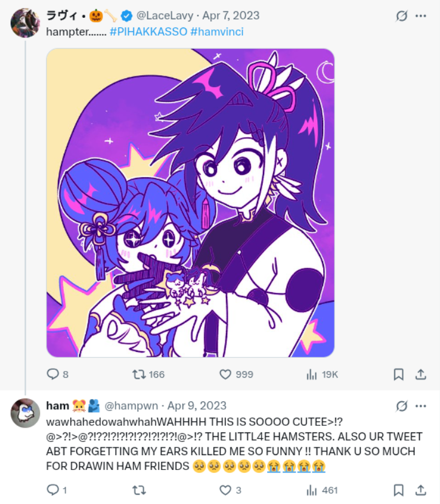Click Grok icon on hampwn's reply
The width and height of the screenshot is (440, 504).
point(401,406)
